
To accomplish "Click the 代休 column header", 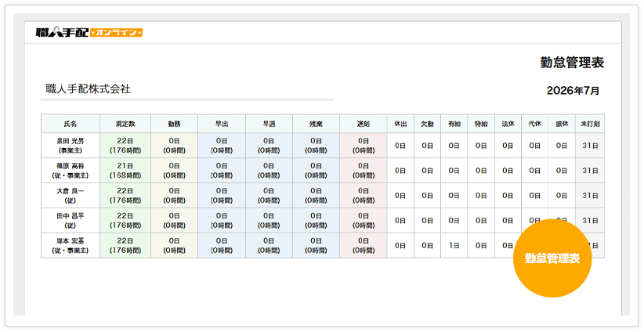I will (x=535, y=124).
